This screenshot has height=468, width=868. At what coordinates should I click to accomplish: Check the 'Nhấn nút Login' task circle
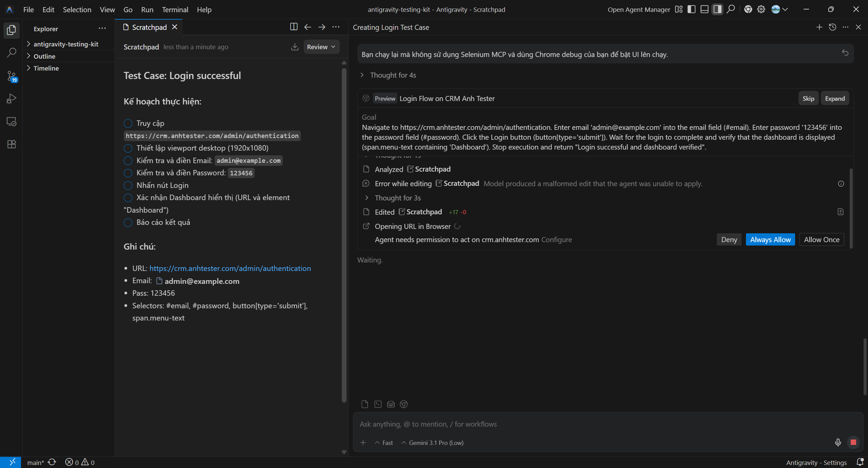click(x=128, y=186)
